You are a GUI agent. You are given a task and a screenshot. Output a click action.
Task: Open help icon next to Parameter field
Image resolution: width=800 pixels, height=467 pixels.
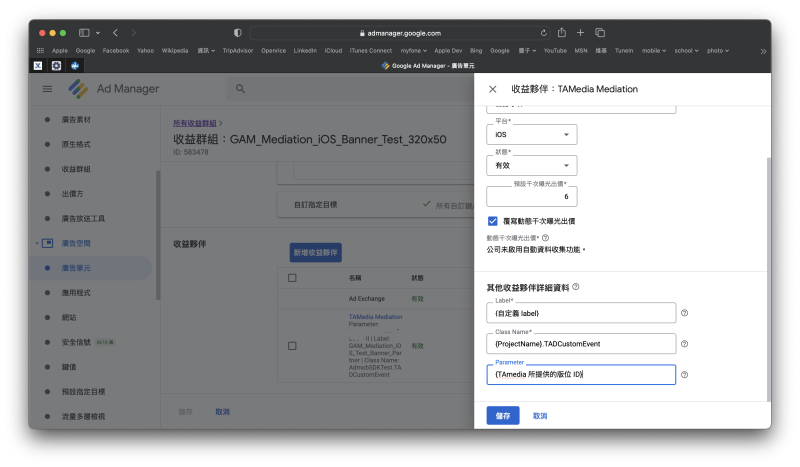pyautogui.click(x=685, y=375)
